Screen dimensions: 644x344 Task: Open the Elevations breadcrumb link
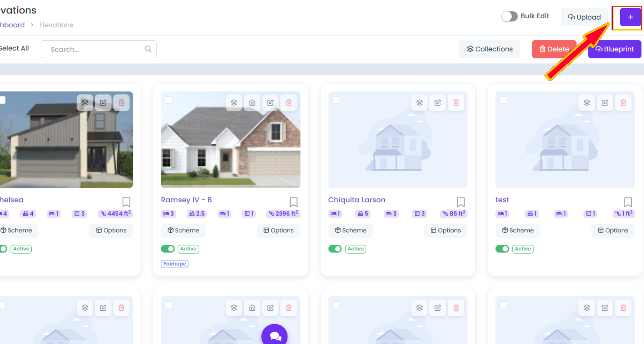pos(56,25)
